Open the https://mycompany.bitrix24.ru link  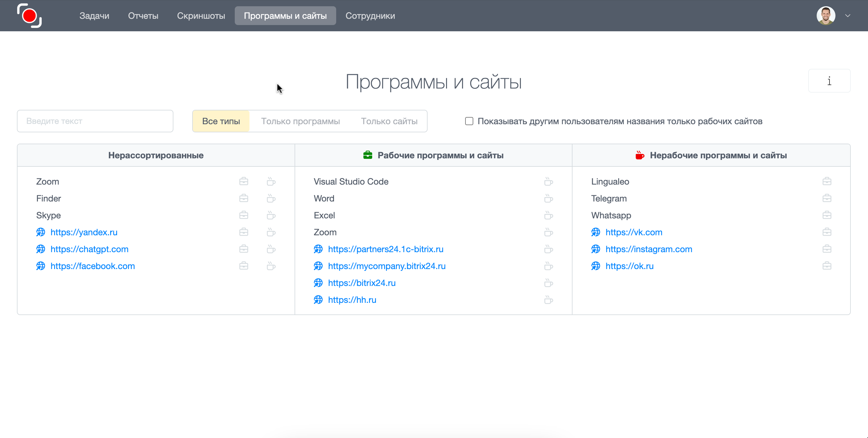click(387, 266)
